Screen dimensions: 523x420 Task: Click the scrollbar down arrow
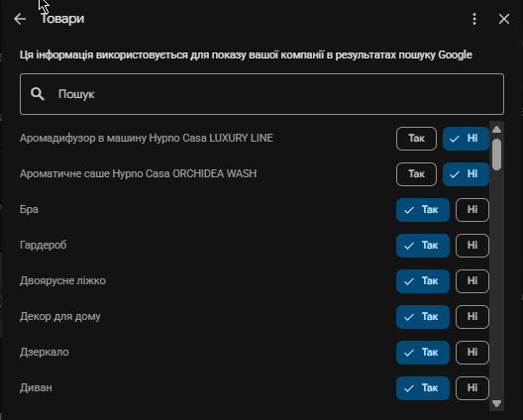click(496, 403)
